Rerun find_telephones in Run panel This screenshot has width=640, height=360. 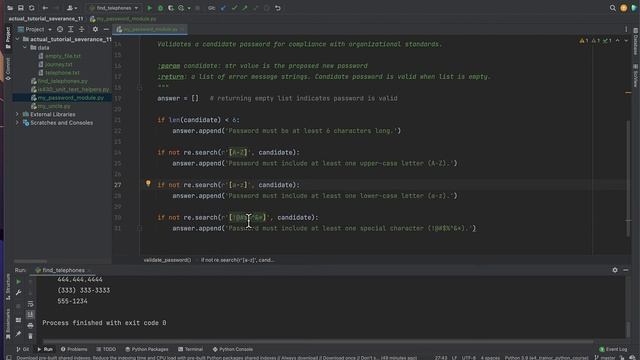tap(18, 282)
